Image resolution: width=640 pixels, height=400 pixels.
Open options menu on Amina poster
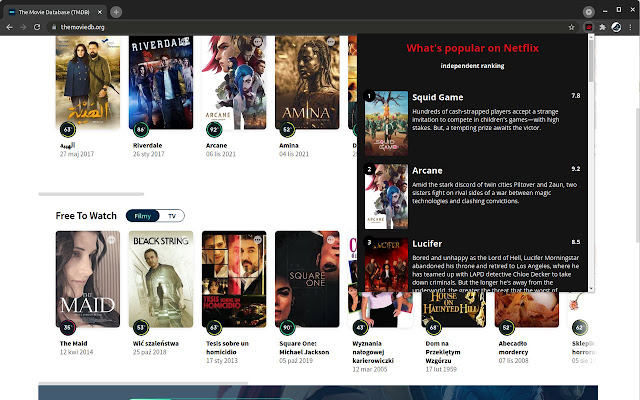(331, 42)
